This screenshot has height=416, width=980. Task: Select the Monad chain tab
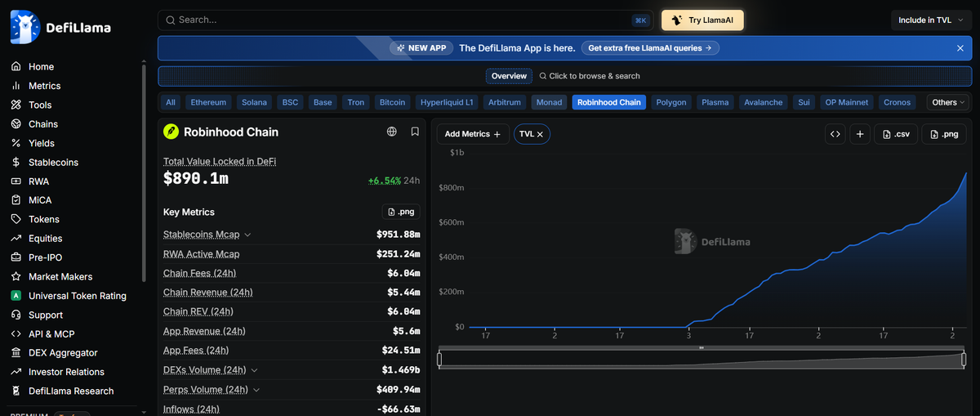[x=549, y=102]
